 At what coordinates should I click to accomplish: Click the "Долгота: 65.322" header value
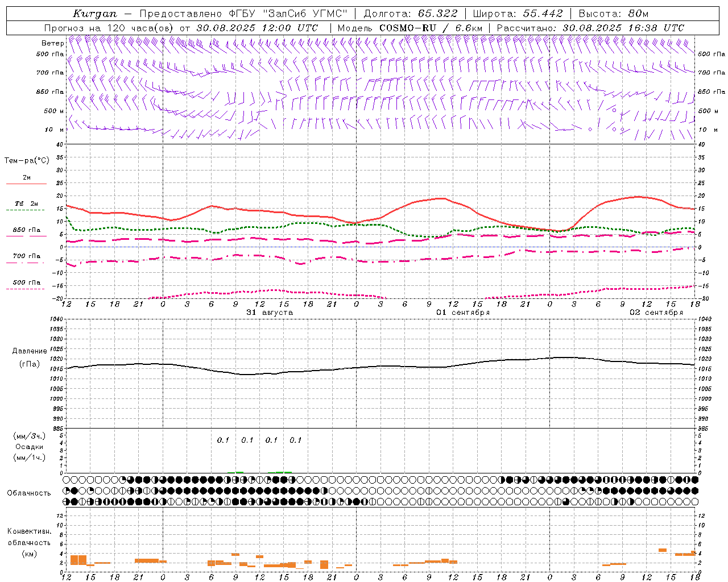pos(411,14)
